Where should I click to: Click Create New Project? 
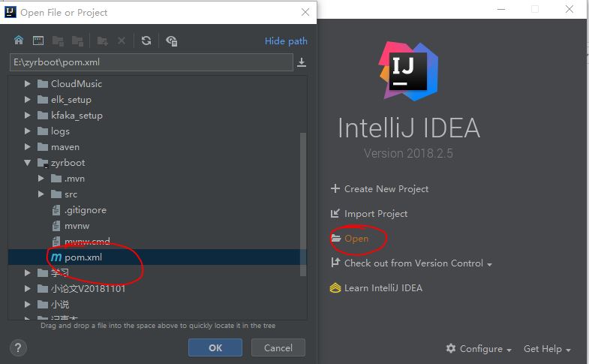coord(386,188)
